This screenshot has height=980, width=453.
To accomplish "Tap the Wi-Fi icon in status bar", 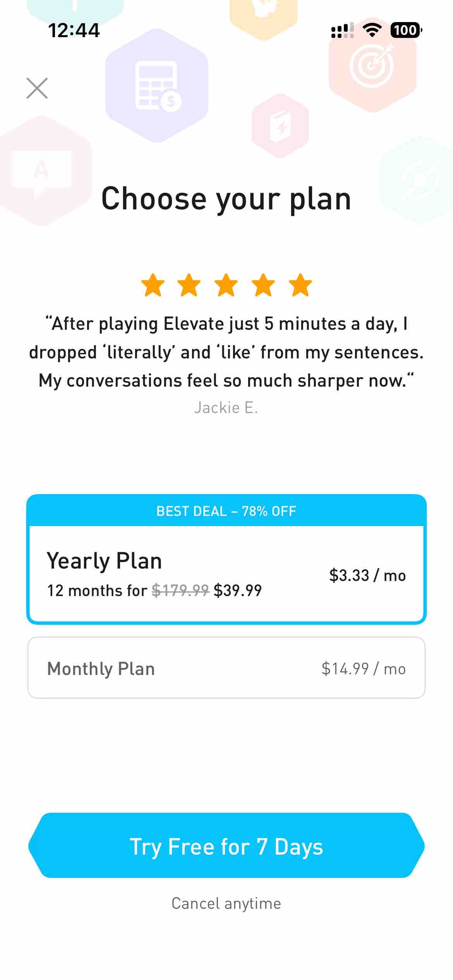I will [x=372, y=30].
